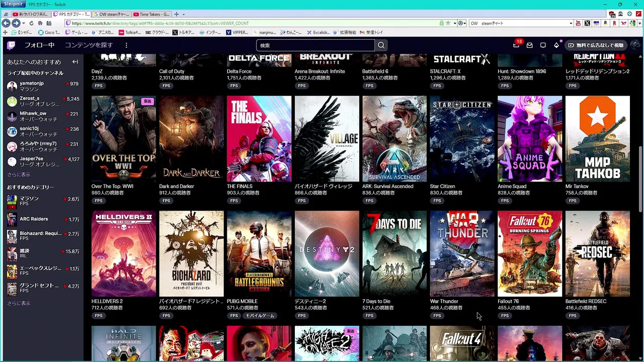Open Dark and Darker cover thumbnail
Screen dimensions: 644x362
coord(192,139)
